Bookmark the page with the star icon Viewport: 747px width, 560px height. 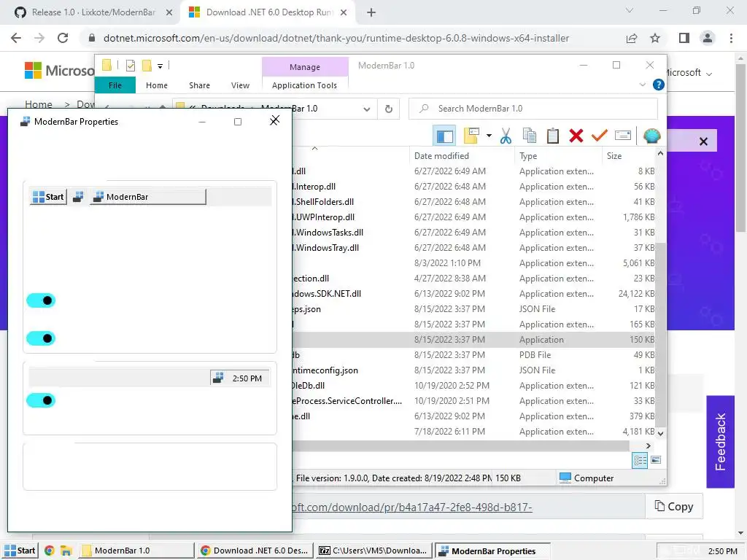pos(655,38)
